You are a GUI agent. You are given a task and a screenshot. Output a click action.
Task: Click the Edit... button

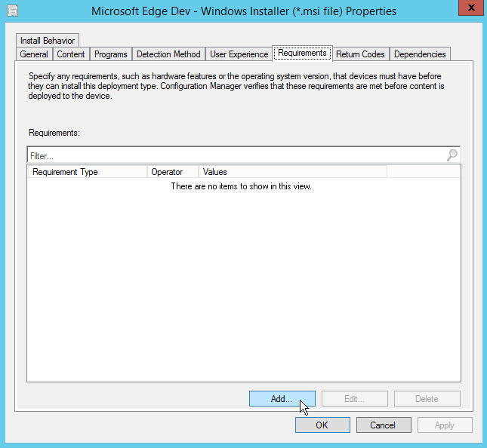point(354,399)
